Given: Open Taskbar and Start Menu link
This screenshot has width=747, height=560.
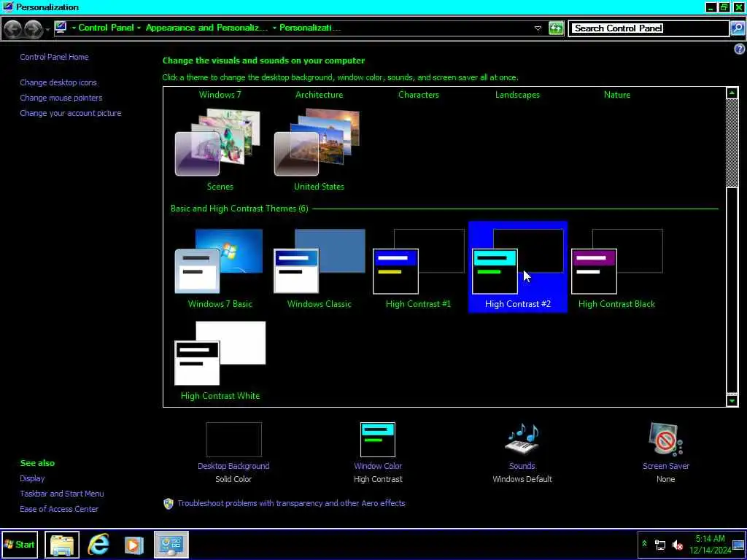Looking at the screenshot, I should pyautogui.click(x=62, y=494).
